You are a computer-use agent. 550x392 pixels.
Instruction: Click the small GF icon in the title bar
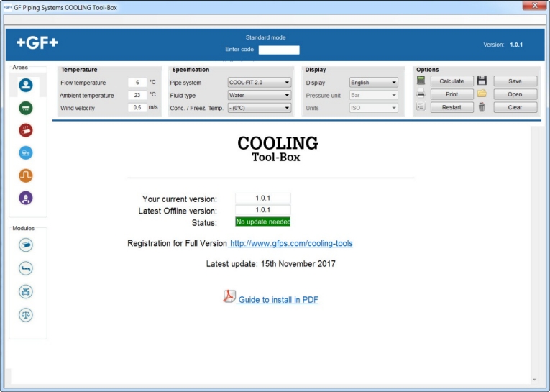coord(7,7)
